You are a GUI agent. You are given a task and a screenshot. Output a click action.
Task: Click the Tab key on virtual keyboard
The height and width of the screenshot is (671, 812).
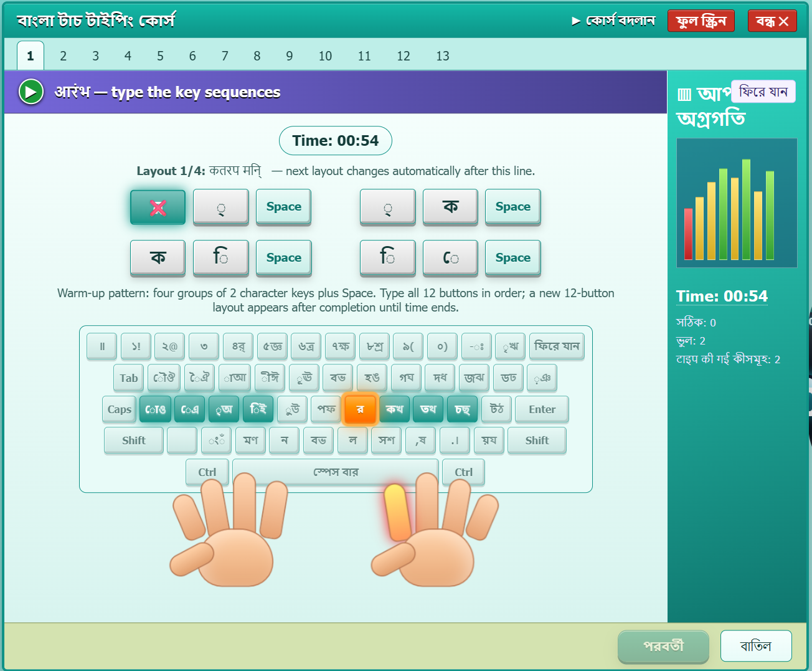click(x=129, y=378)
